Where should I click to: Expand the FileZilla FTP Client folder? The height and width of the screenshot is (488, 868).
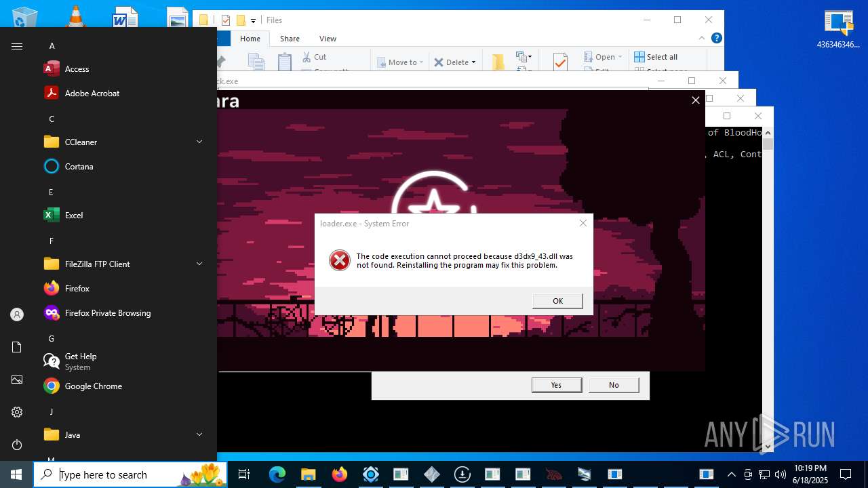click(x=127, y=264)
